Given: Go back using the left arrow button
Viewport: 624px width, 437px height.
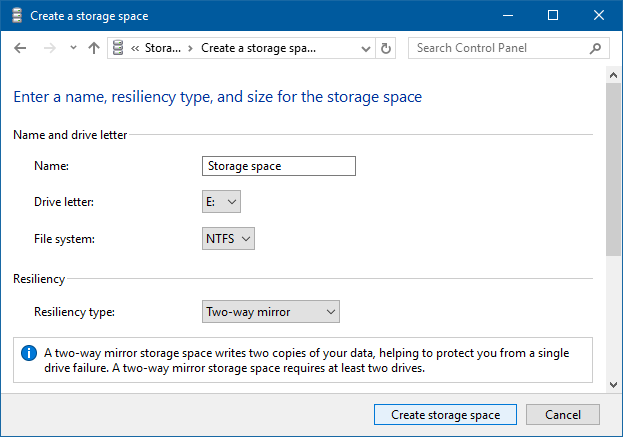Looking at the screenshot, I should point(20,48).
